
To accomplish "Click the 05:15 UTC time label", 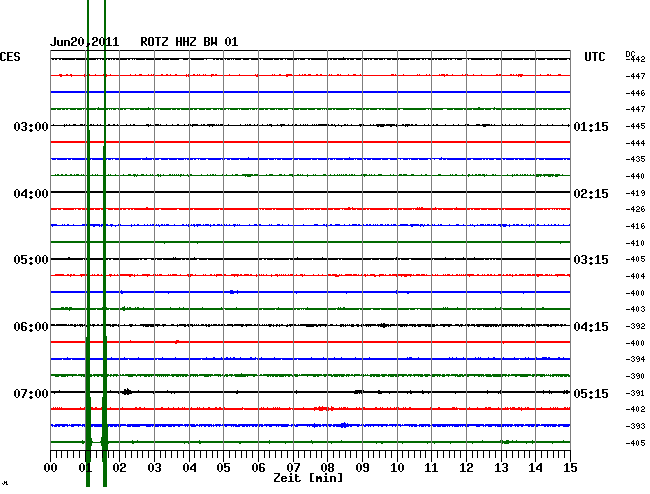I will [x=591, y=393].
